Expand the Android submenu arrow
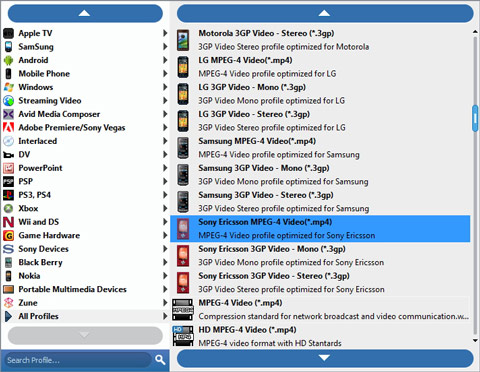 click(x=165, y=60)
